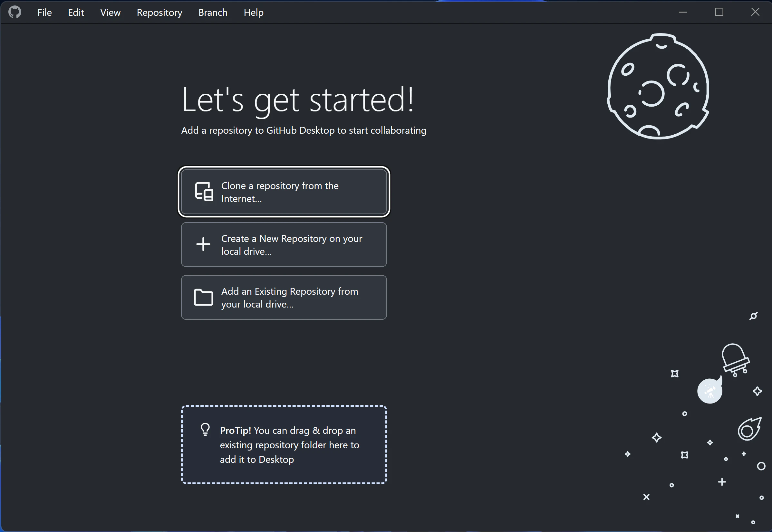Open the Repository menu
Viewport: 772px width, 532px height.
pyautogui.click(x=159, y=12)
